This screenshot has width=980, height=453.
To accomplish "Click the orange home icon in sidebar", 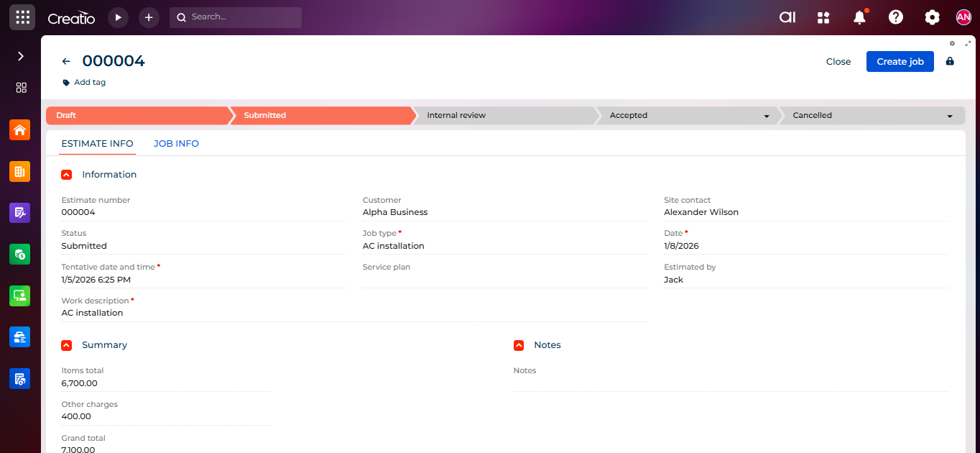I will pyautogui.click(x=20, y=130).
